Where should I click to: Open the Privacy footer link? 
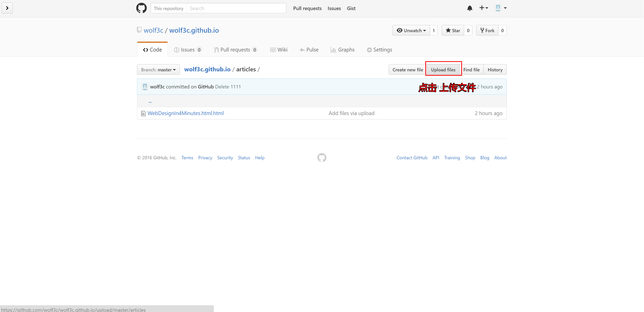205,158
